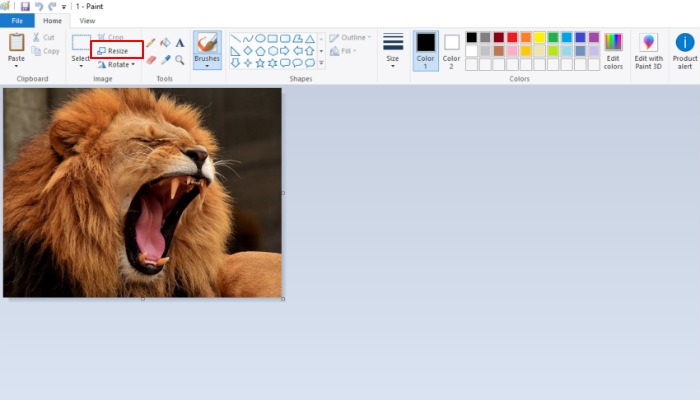
Task: Choose the Rounded rectangle shape
Action: coord(285,38)
